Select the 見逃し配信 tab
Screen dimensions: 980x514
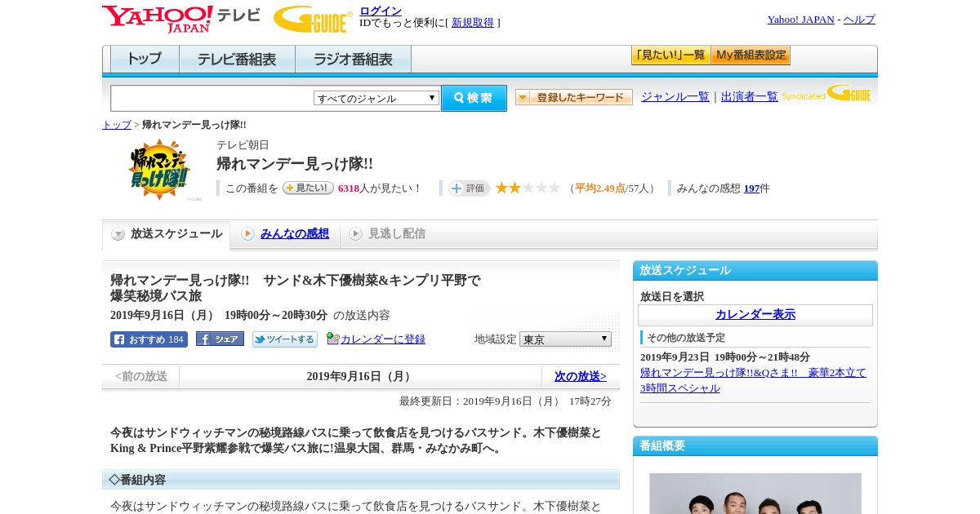pyautogui.click(x=387, y=234)
